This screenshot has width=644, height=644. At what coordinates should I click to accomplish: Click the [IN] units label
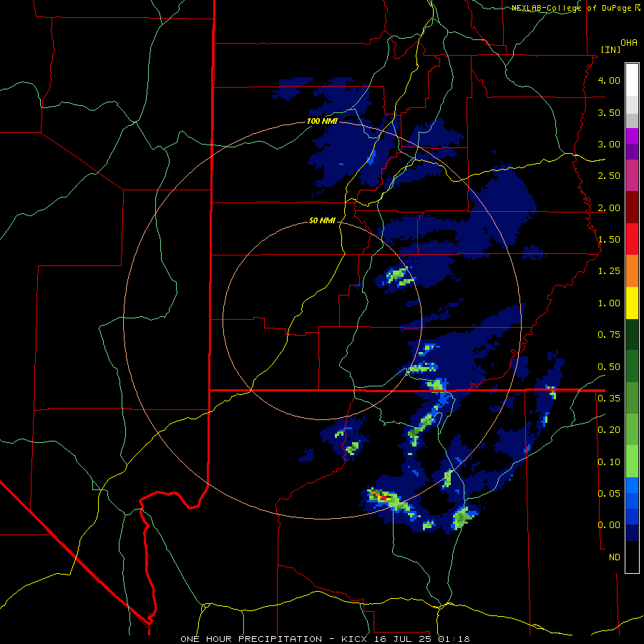pos(610,49)
